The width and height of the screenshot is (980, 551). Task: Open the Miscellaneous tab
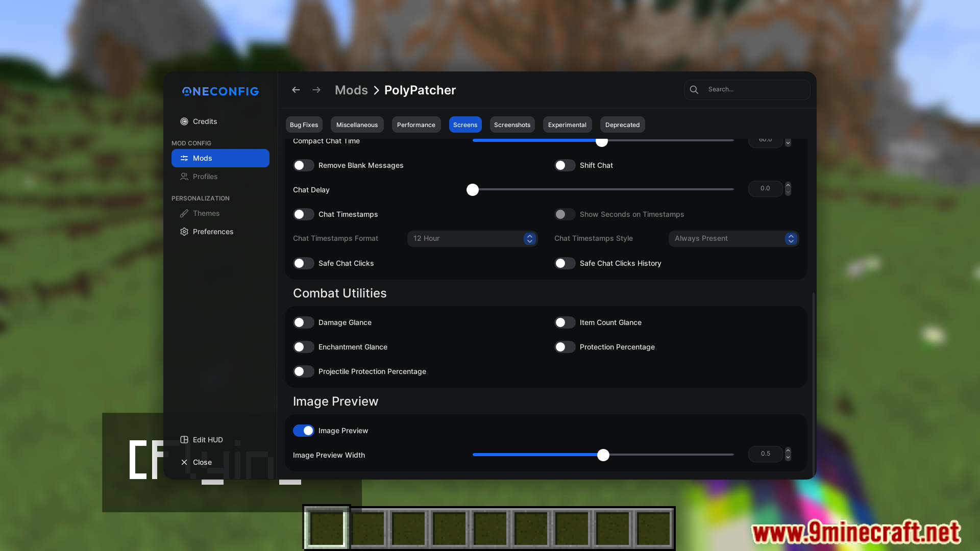tap(357, 124)
